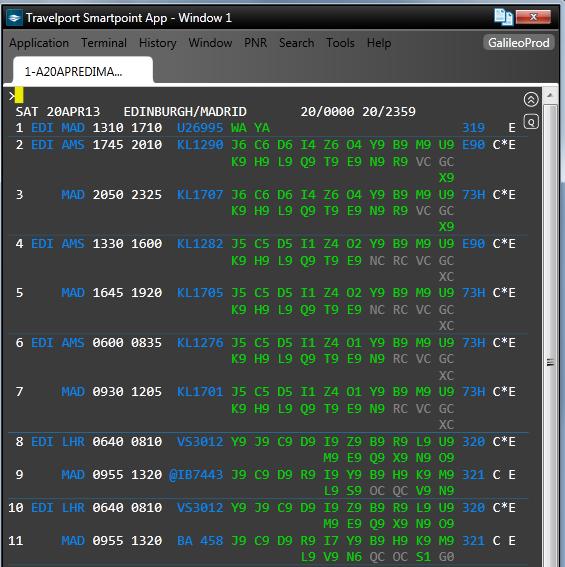
Task: Click EDI origin on line 1
Action: coord(42,128)
